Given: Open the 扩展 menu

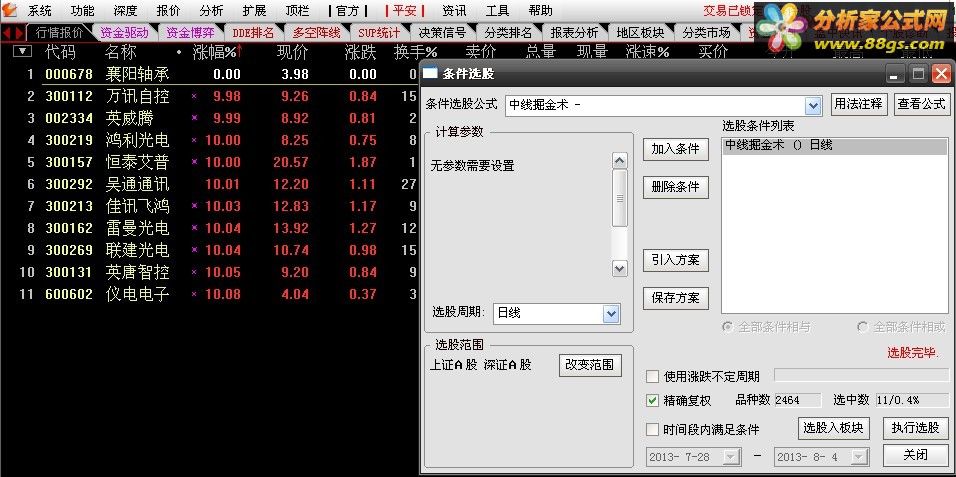Looking at the screenshot, I should pos(254,10).
